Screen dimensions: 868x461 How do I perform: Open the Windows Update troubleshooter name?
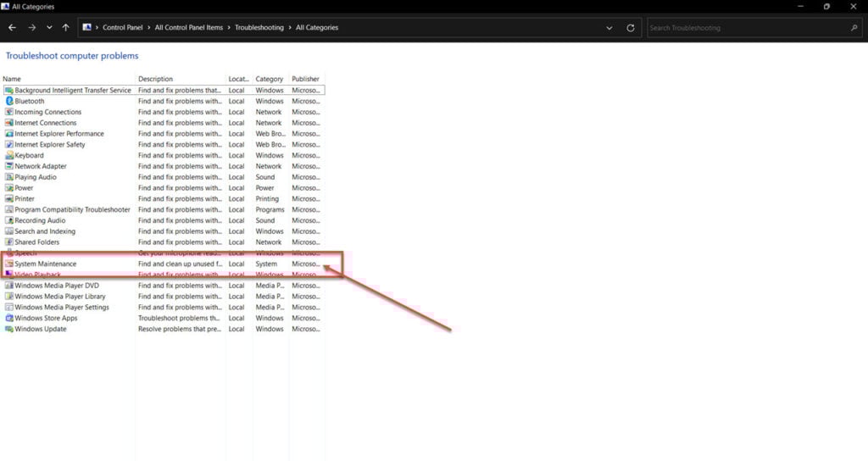(x=41, y=329)
